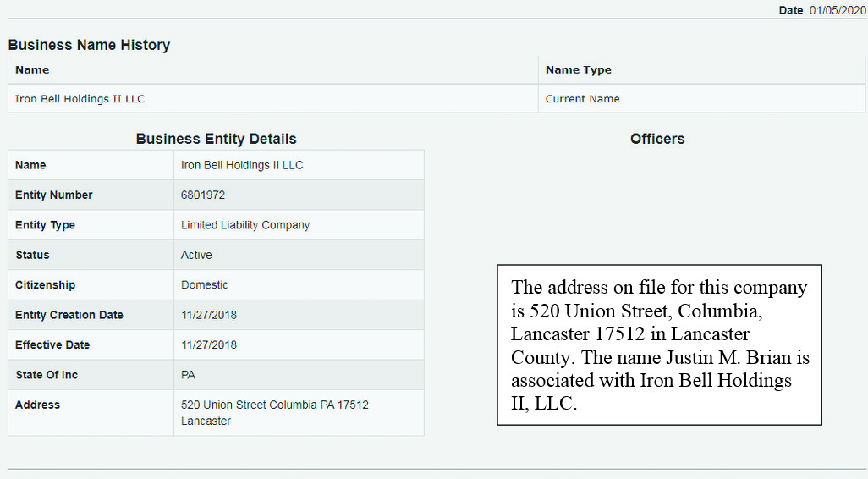Viewport: 868px width, 479px height.
Task: Select the Domestic citizenship value
Action: point(204,285)
